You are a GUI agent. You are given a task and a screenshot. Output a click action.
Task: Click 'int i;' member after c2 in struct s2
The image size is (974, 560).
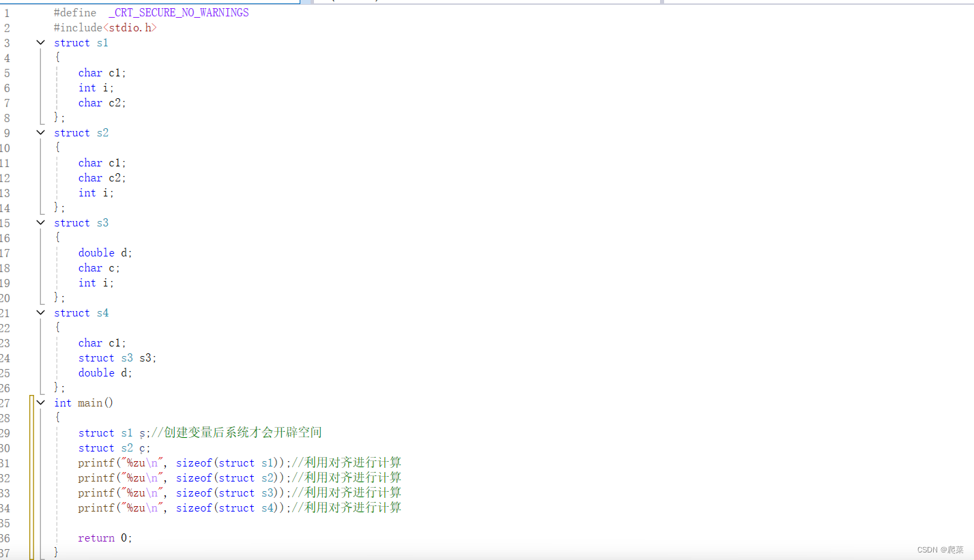coord(96,192)
